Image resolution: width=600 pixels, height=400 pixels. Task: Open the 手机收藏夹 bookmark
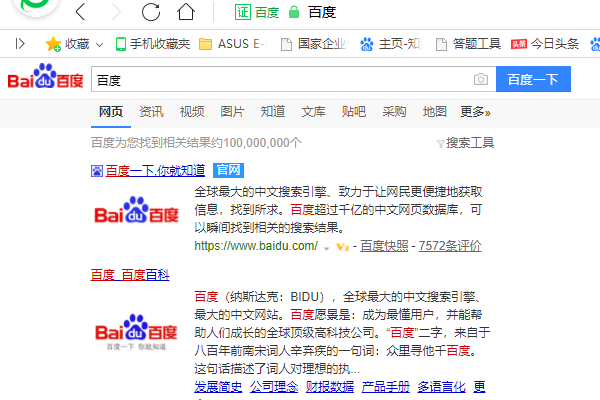[153, 44]
